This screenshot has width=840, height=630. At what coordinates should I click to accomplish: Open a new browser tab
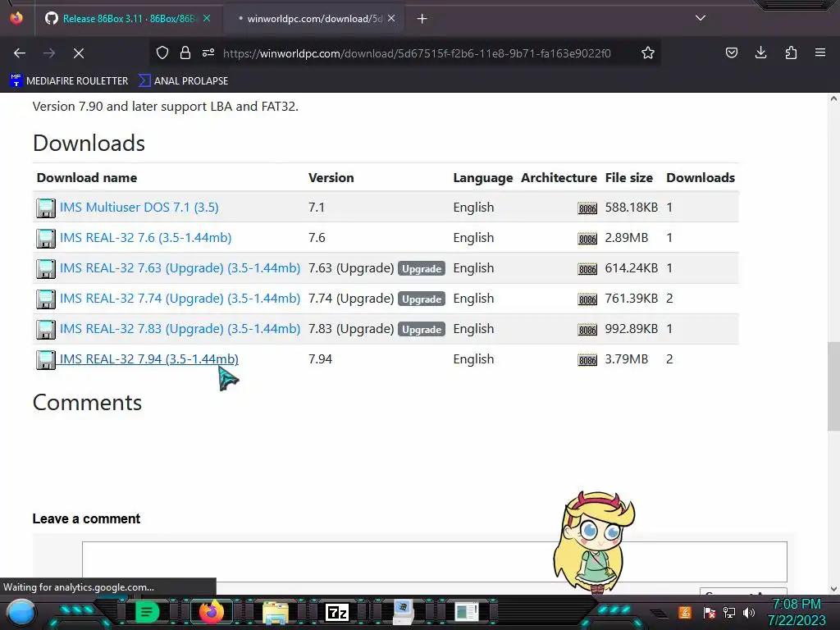click(x=422, y=19)
